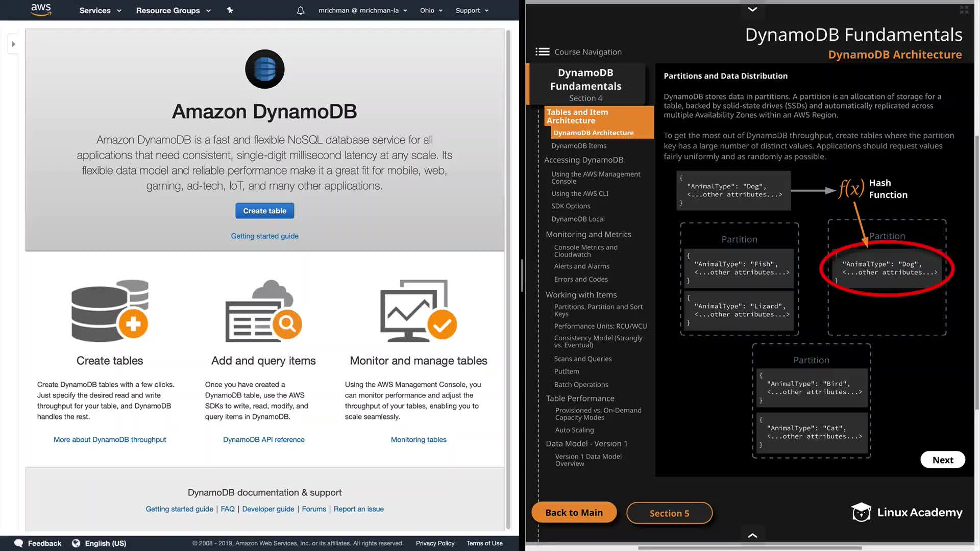Select Scans and Queries navigation item
The height and width of the screenshot is (551, 980).
click(583, 359)
